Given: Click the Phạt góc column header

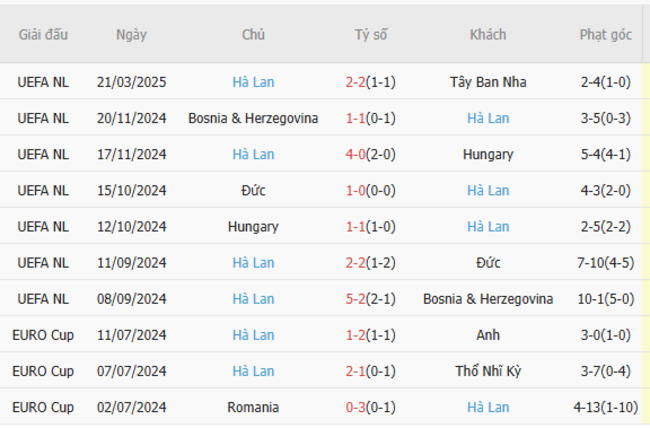Looking at the screenshot, I should [x=605, y=35].
